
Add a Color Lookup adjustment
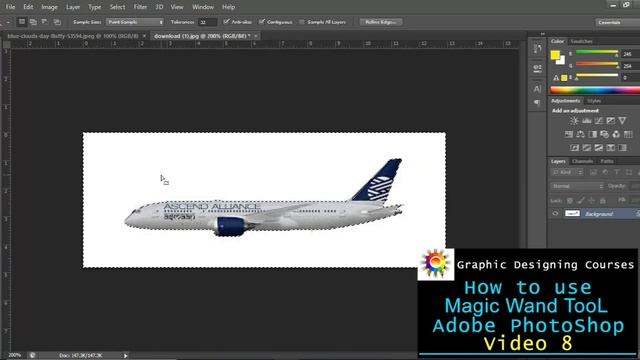(628, 134)
